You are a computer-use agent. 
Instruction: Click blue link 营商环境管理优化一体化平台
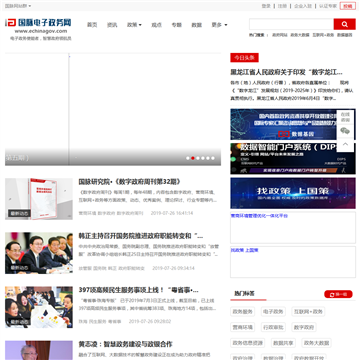[x=259, y=216]
